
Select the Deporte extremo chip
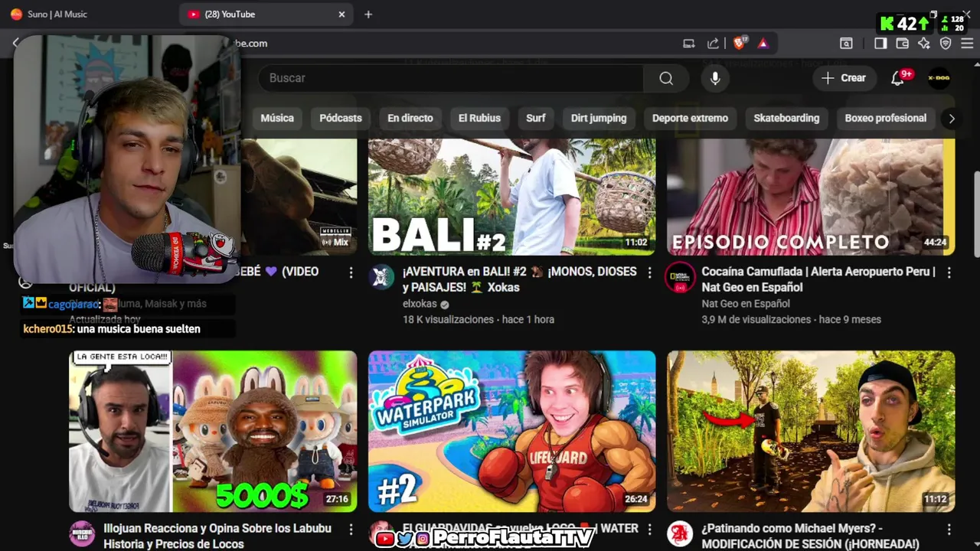pyautogui.click(x=690, y=118)
